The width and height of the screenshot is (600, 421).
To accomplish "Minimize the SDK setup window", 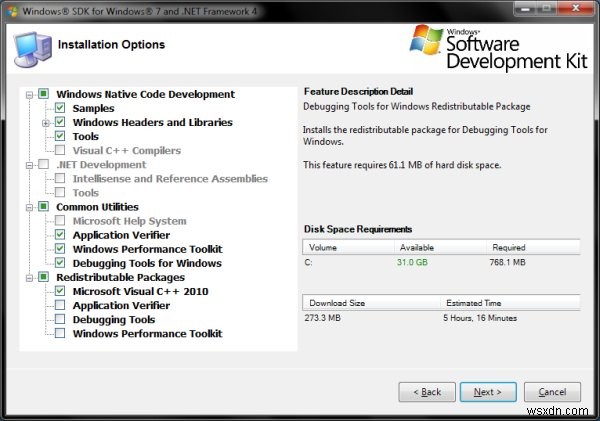I will (525, 8).
